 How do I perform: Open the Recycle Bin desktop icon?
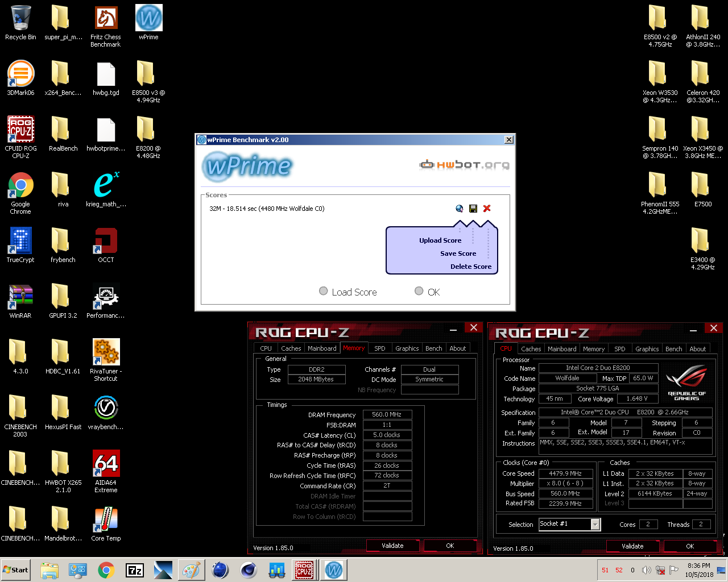tap(20, 23)
